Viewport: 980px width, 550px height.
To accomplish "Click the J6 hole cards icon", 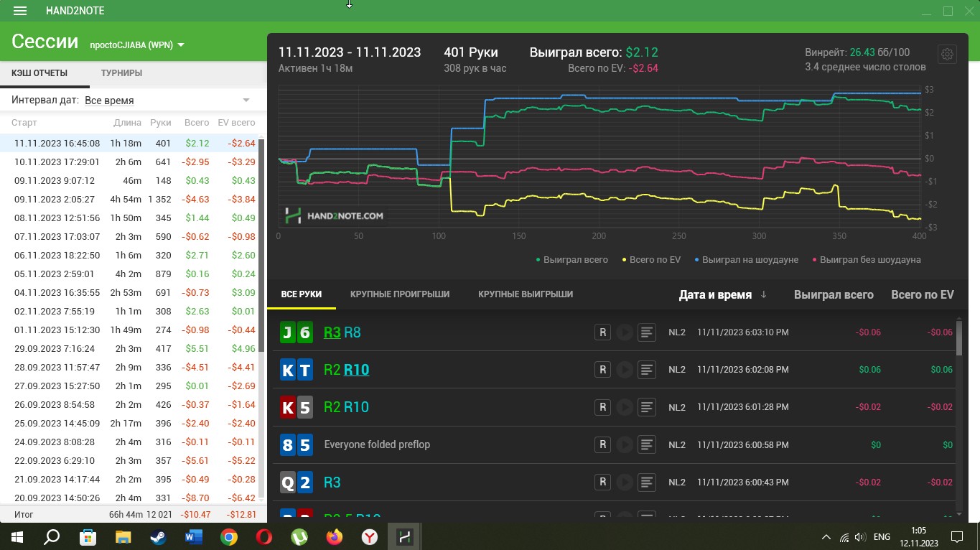I will point(297,332).
